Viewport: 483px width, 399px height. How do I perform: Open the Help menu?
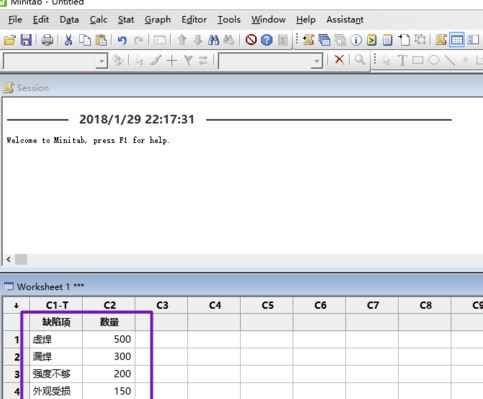(306, 20)
